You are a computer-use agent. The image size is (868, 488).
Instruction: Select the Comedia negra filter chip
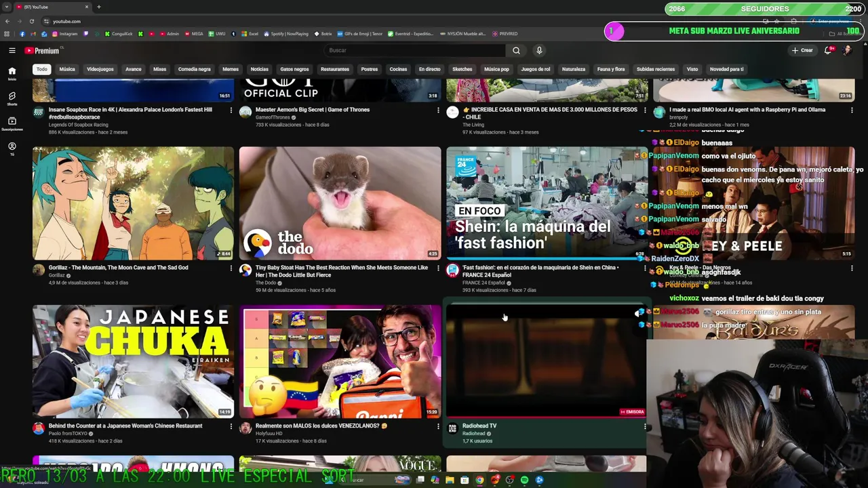(194, 69)
